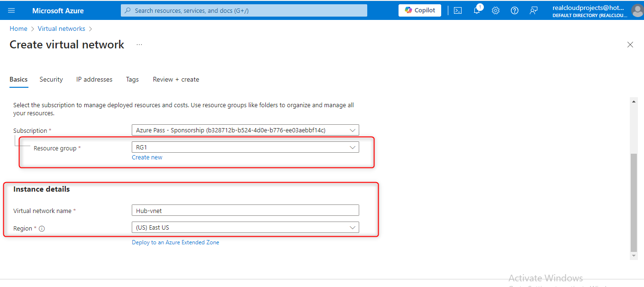
Task: Open the feedback icon
Action: pyautogui.click(x=534, y=10)
